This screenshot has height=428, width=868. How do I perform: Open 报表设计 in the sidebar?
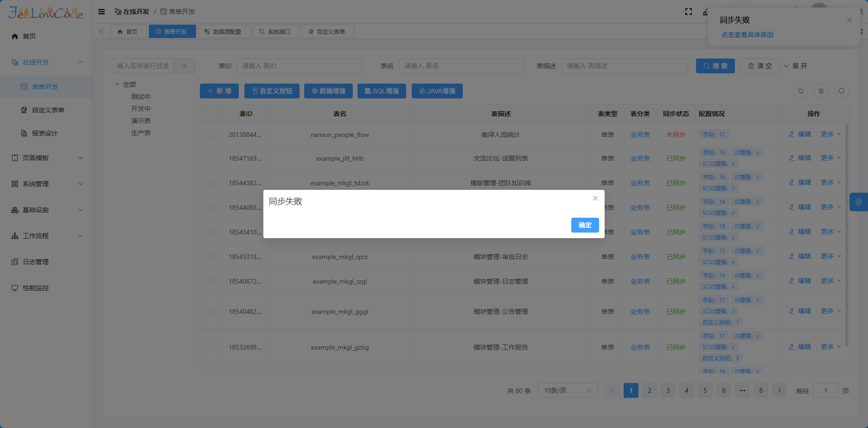point(45,133)
